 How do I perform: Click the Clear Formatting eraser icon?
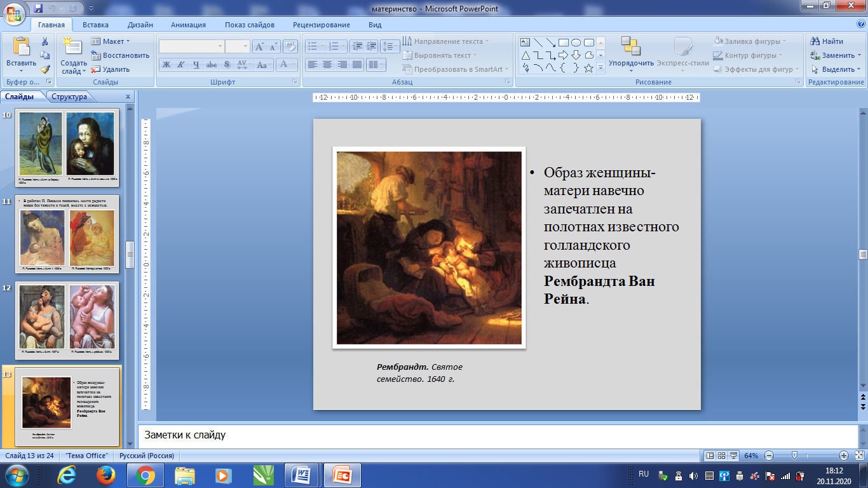pos(290,46)
